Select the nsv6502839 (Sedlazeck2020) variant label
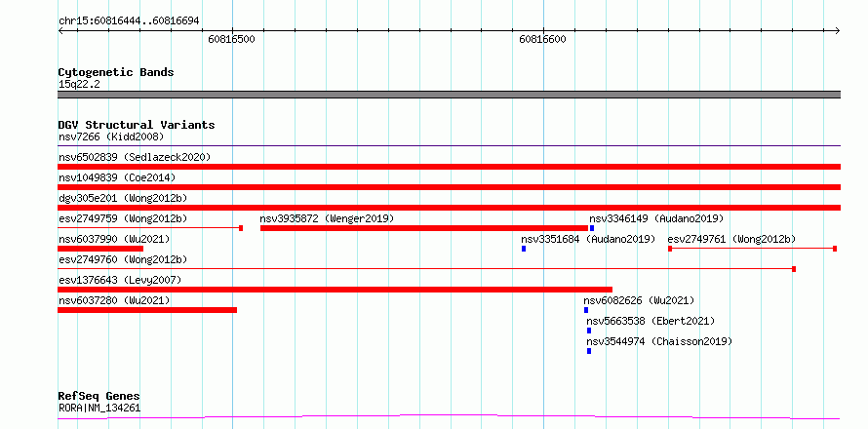The image size is (868, 429). (x=135, y=157)
